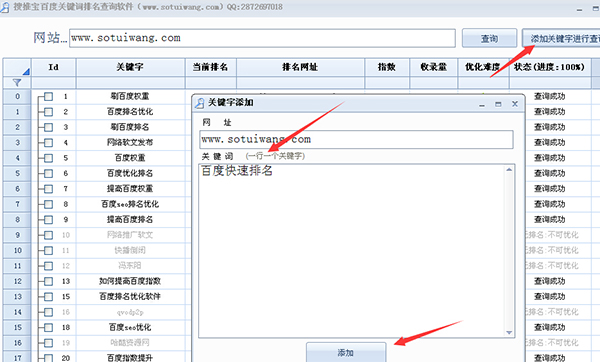This screenshot has width=600, height=362.
Task: Click the 添加关键字进行查询 button
Action: [x=561, y=38]
